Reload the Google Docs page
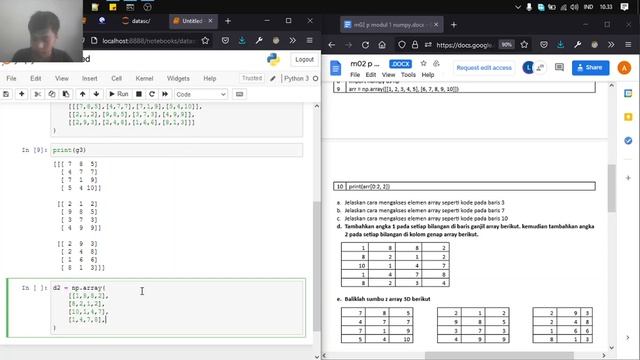The image size is (640, 360). 365,45
